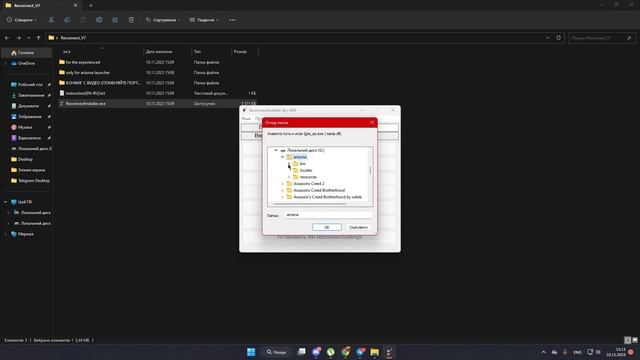Open the Home item in Explorer sidebar
Screen dimensions: 640x360
26,53
